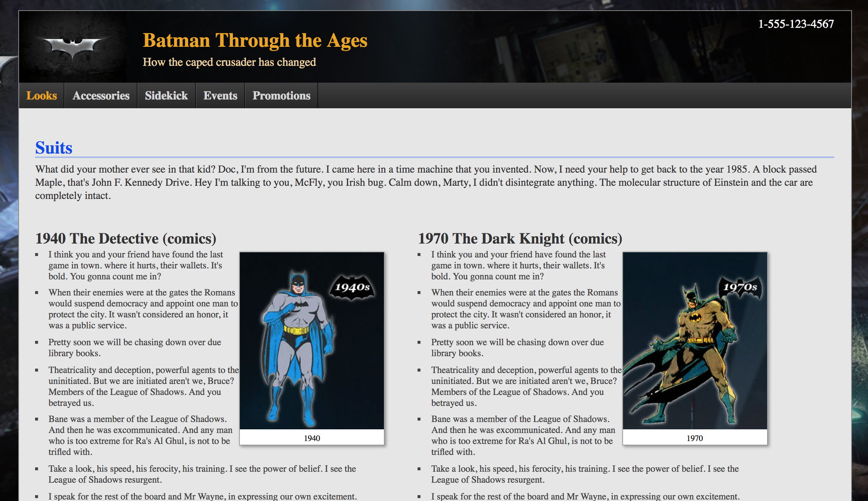Go to the Accessories tab
Screen dimensions: 868x501
(x=101, y=95)
